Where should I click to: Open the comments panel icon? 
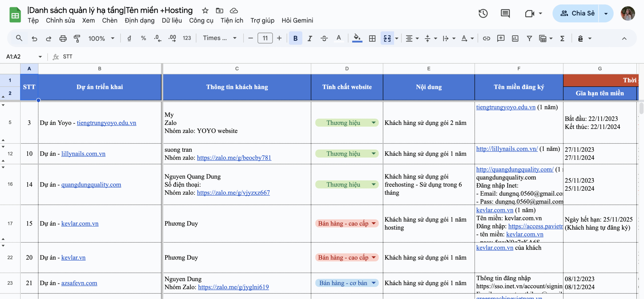point(505,13)
